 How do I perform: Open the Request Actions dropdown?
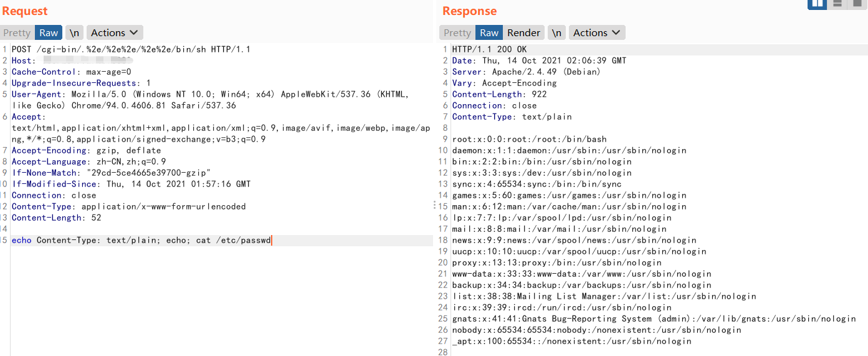pos(115,33)
